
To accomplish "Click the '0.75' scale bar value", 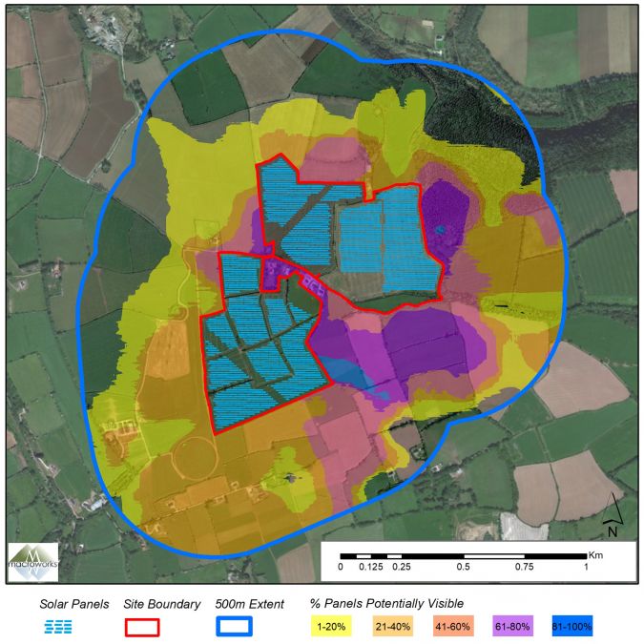I will pyautogui.click(x=525, y=567).
